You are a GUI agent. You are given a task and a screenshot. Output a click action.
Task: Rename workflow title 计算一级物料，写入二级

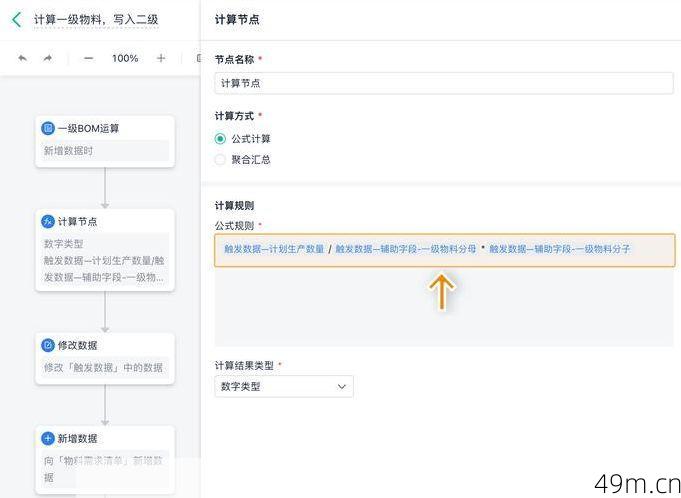click(x=96, y=20)
